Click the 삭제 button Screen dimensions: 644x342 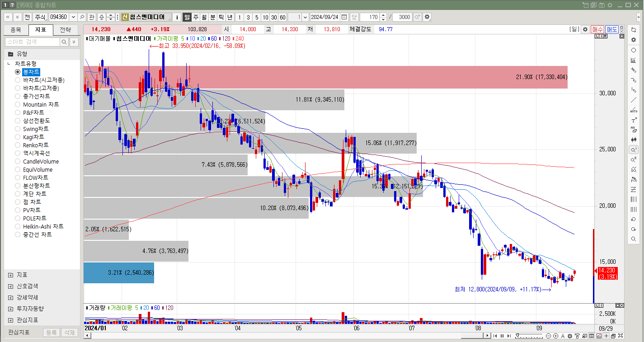(x=69, y=333)
